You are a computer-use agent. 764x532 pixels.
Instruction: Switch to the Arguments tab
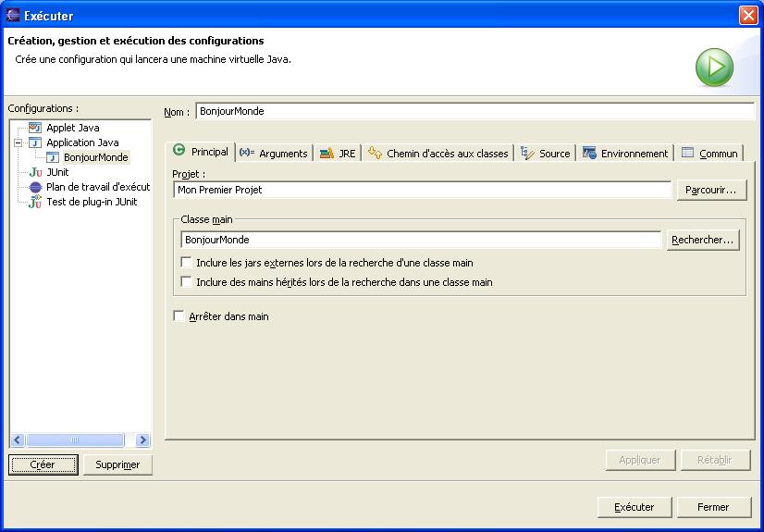[273, 154]
